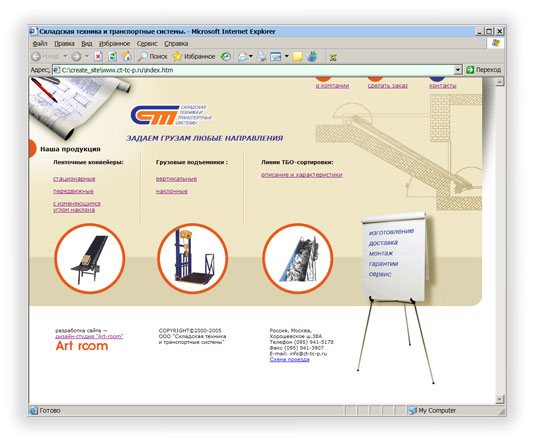Viewport: 534px width, 441px height.
Task: Click the Print toolbar icon
Action: (262, 57)
